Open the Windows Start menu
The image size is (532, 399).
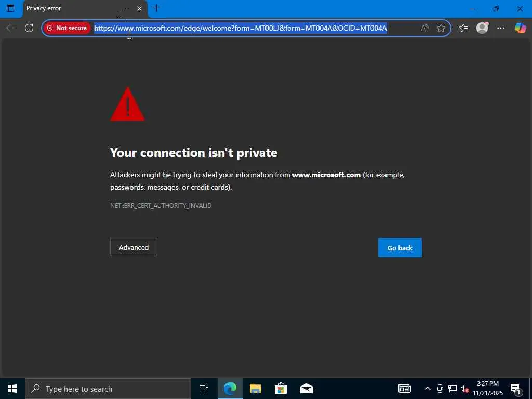pos(12,389)
